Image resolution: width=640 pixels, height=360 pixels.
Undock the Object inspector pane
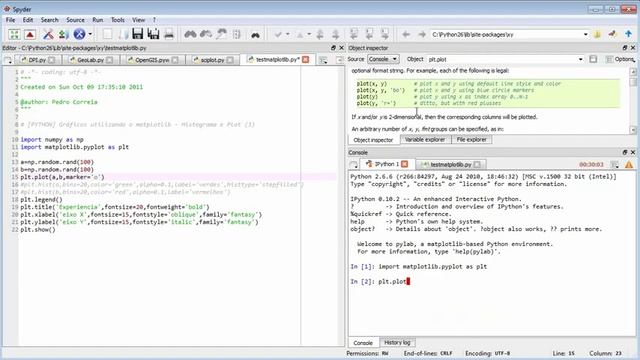pyautogui.click(x=624, y=48)
